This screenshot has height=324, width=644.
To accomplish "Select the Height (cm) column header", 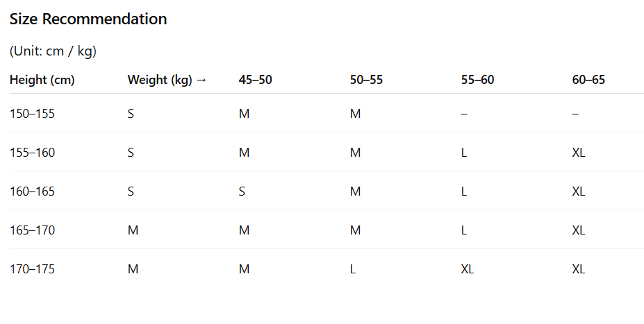I will [x=42, y=80].
